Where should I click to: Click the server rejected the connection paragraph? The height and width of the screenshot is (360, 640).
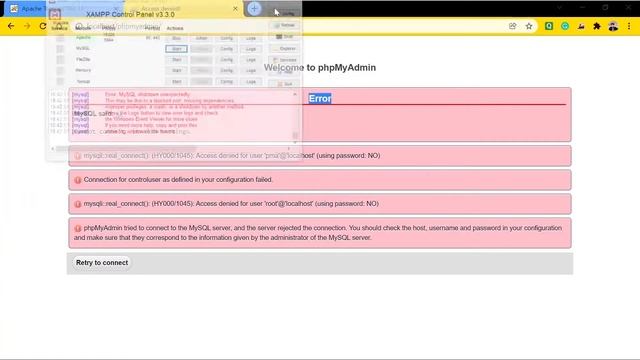tap(318, 233)
